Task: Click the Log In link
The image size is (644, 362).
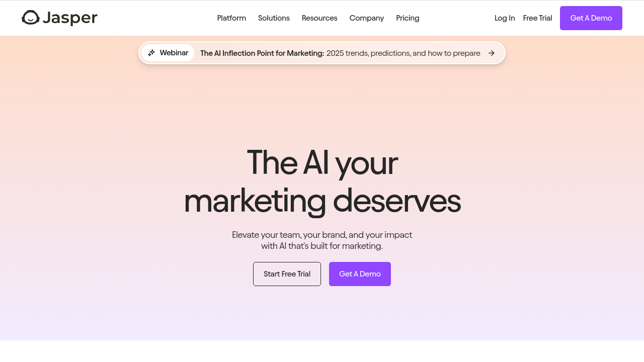Action: click(x=505, y=18)
